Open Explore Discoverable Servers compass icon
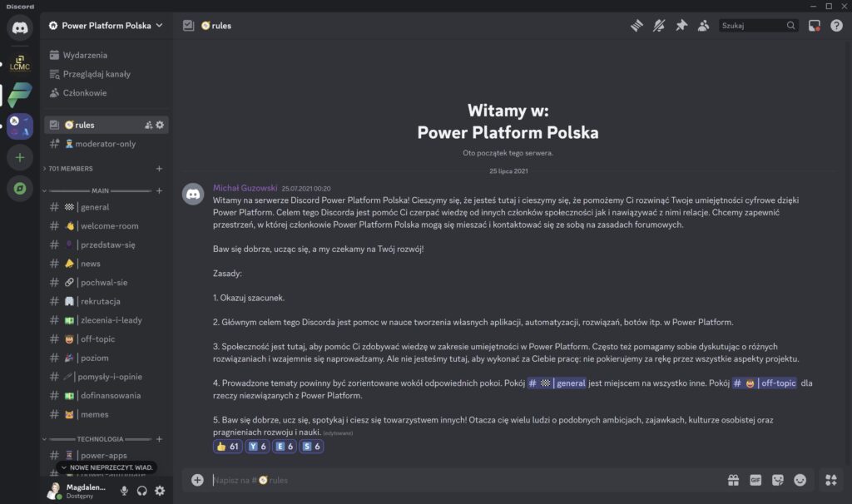The height and width of the screenshot is (504, 852). (x=20, y=189)
